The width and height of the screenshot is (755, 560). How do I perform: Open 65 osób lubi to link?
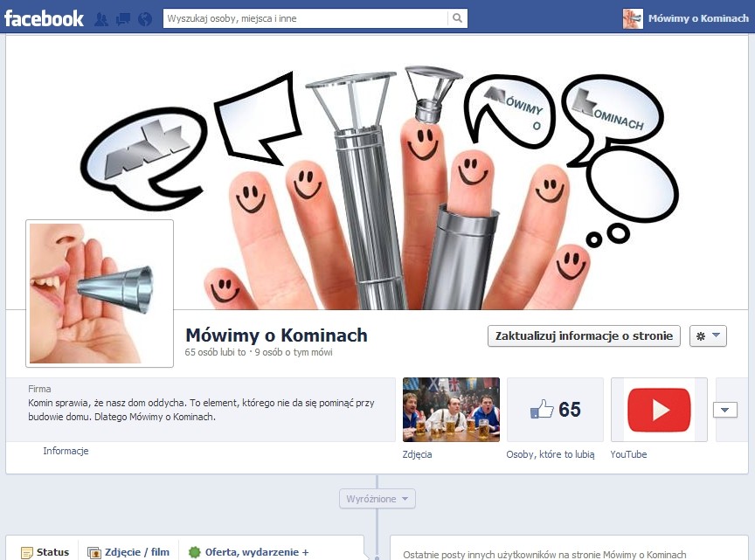click(215, 352)
